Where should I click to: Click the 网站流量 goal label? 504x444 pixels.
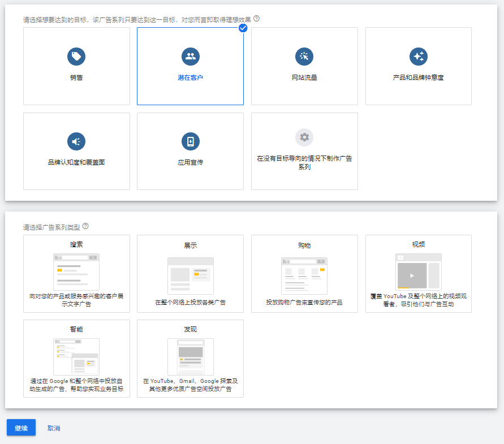tap(304, 77)
